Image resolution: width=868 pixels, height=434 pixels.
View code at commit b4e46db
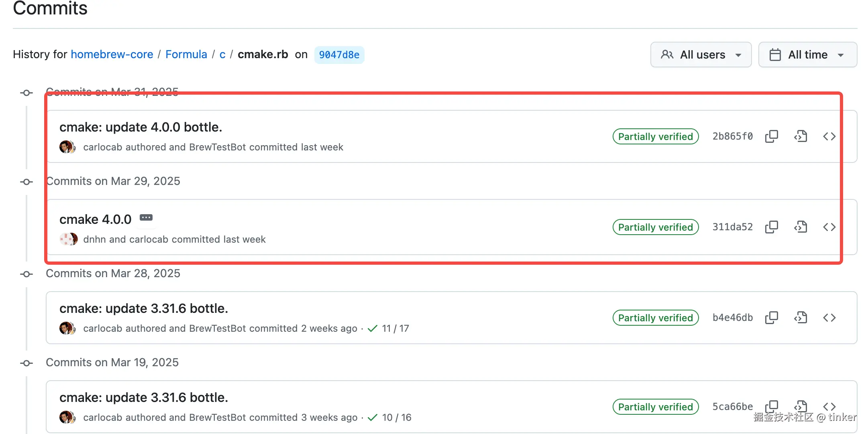[x=800, y=318]
